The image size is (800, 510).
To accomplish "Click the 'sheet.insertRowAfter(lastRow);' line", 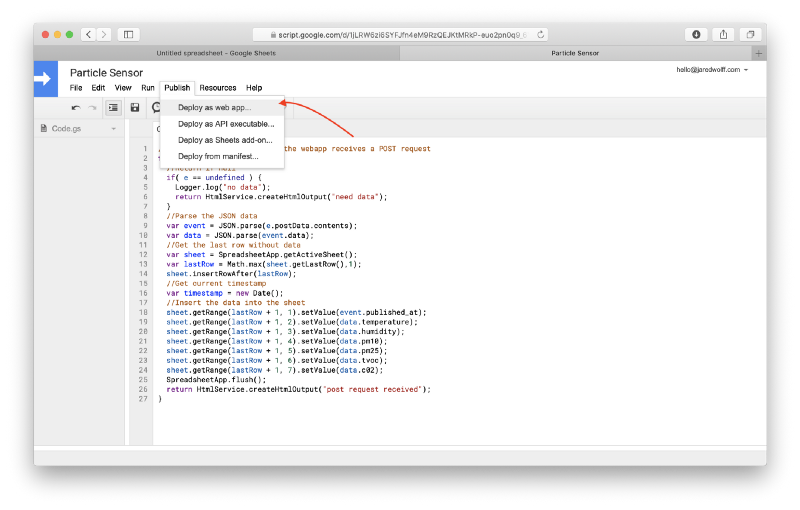I will [231, 274].
